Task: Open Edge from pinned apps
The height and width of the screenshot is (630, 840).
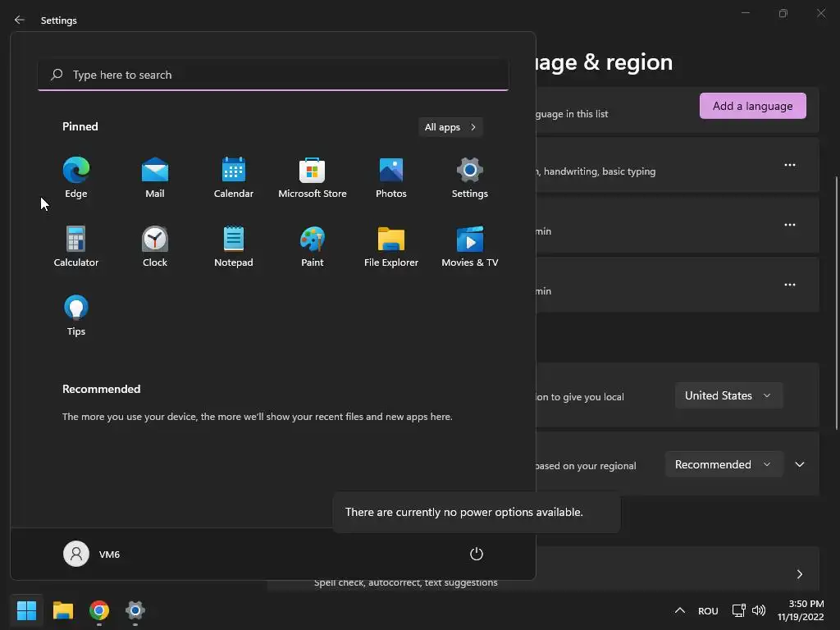Action: (76, 178)
